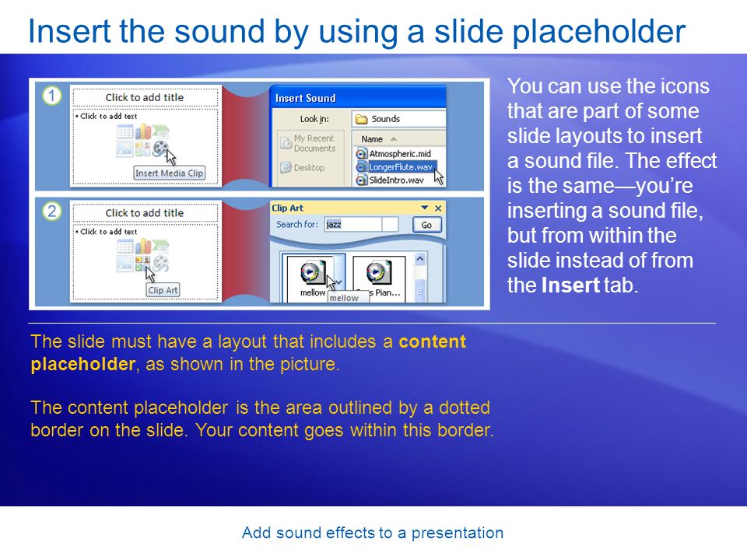
Task: Click Insert Chart icon in example slide 2
Action: (x=143, y=247)
